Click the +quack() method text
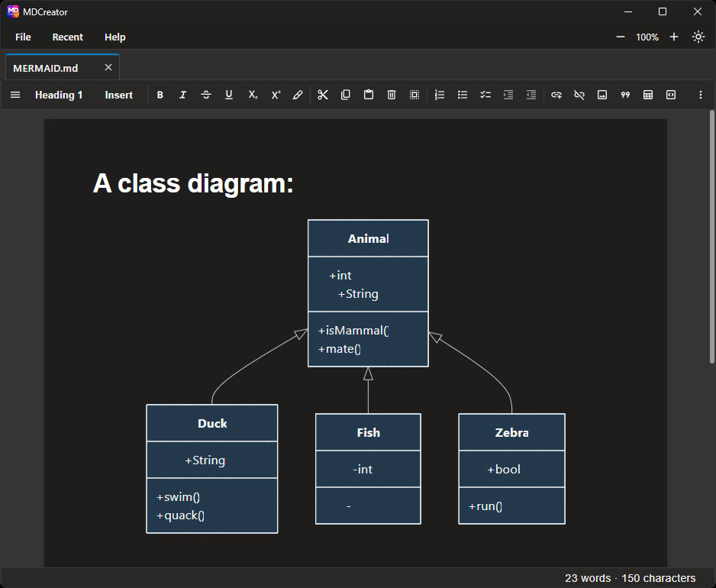Image resolution: width=716 pixels, height=588 pixels. [x=180, y=515]
